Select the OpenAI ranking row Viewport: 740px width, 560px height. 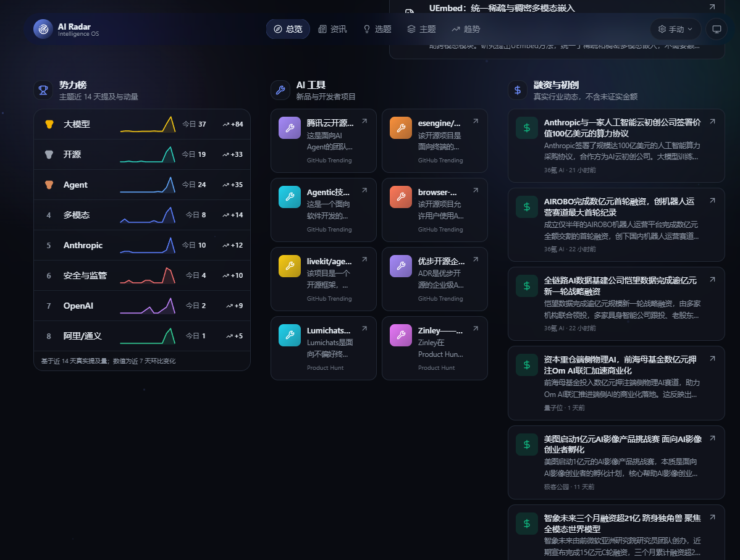click(142, 305)
